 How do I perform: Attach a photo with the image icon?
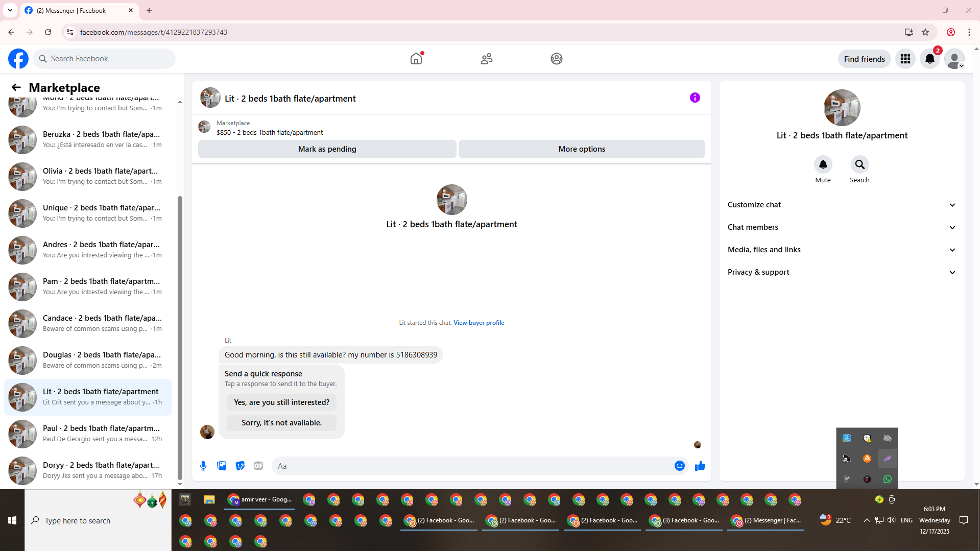(222, 466)
